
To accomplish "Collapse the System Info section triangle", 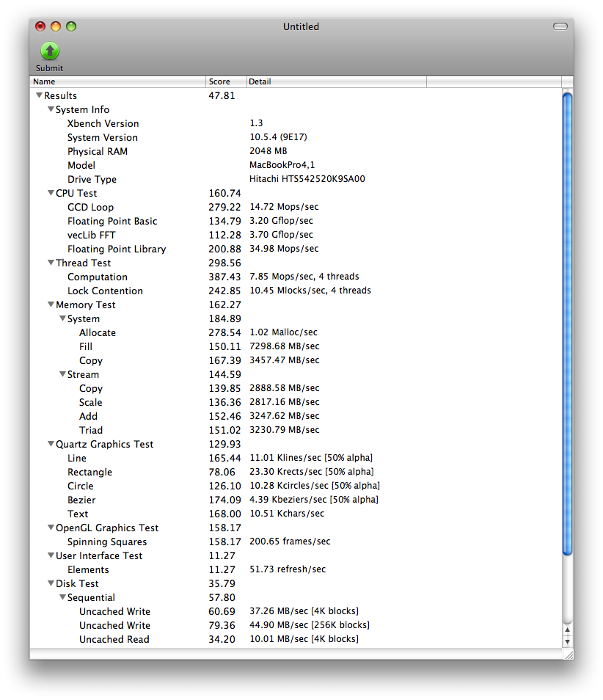I will [51, 109].
